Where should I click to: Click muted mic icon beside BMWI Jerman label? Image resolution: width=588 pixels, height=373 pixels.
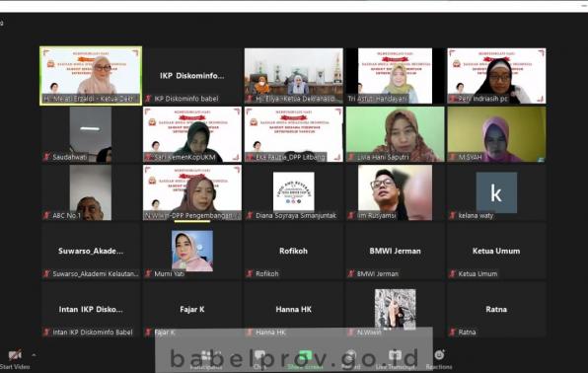(351, 273)
